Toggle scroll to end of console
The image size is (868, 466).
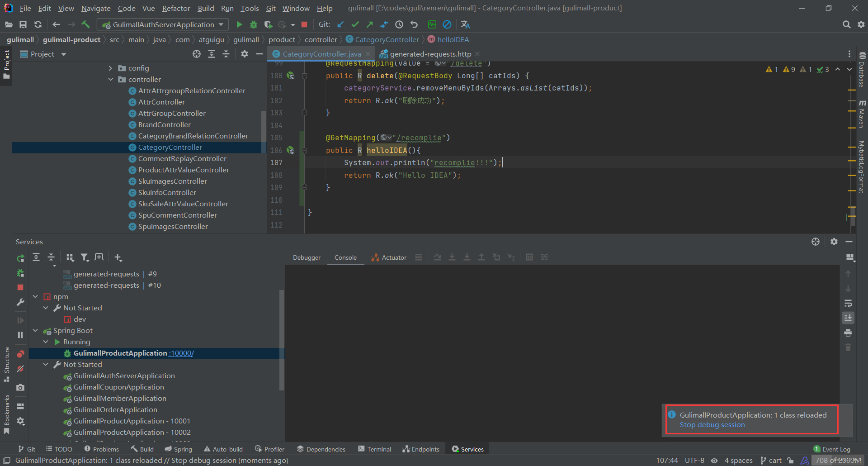click(x=848, y=318)
